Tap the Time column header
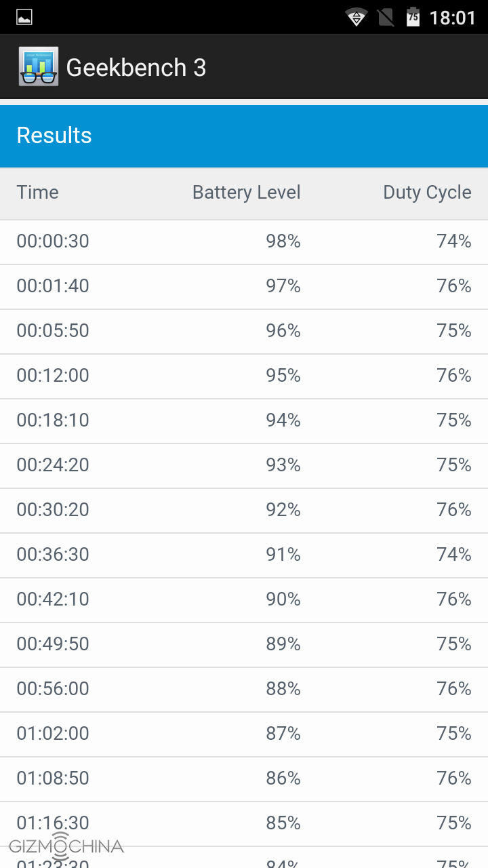Image resolution: width=488 pixels, height=868 pixels. pyautogui.click(x=38, y=193)
